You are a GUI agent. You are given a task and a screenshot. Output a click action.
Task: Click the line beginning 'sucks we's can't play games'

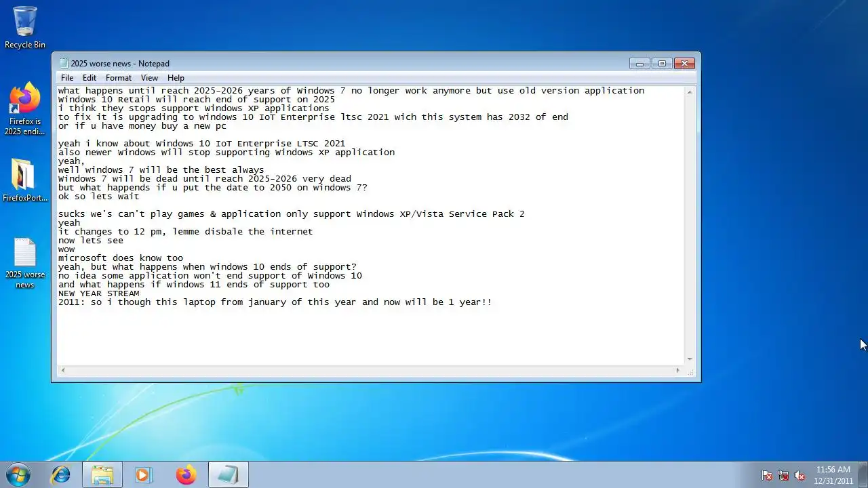coord(292,214)
